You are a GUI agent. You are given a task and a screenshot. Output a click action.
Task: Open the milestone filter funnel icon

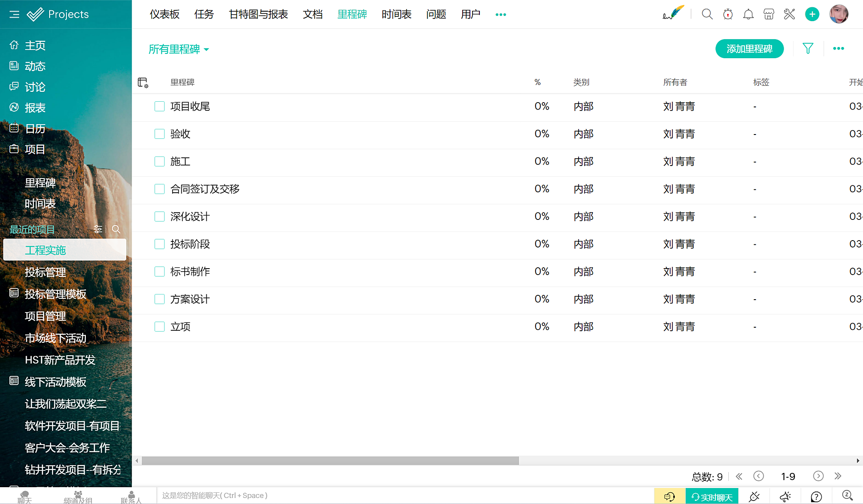click(808, 48)
